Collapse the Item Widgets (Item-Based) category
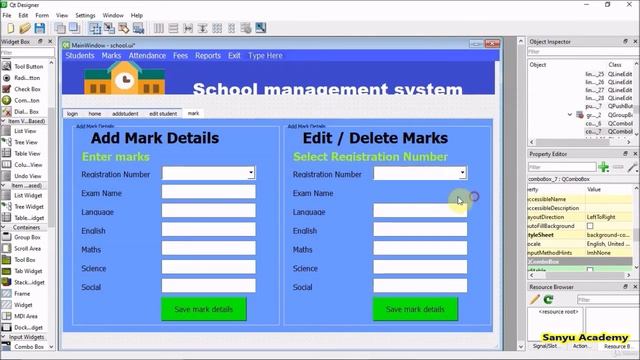The image size is (640, 360). 4,186
